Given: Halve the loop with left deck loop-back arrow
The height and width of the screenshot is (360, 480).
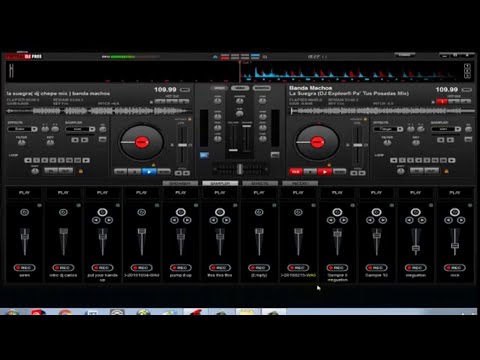Looking at the screenshot, I should click(x=28, y=160).
